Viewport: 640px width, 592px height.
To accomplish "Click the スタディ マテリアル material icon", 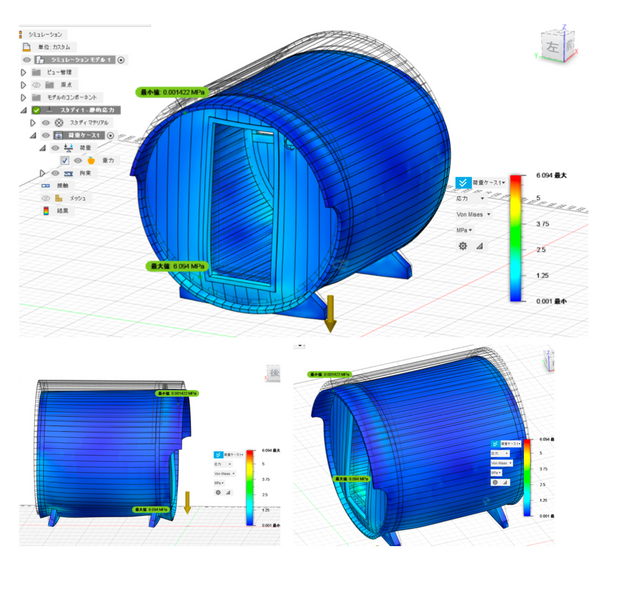I will click(x=57, y=122).
